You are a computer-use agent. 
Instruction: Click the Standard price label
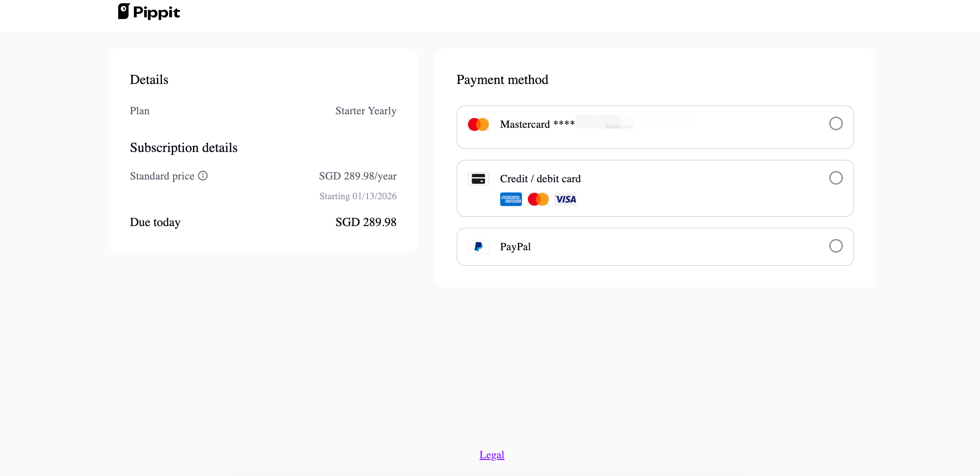(x=162, y=176)
